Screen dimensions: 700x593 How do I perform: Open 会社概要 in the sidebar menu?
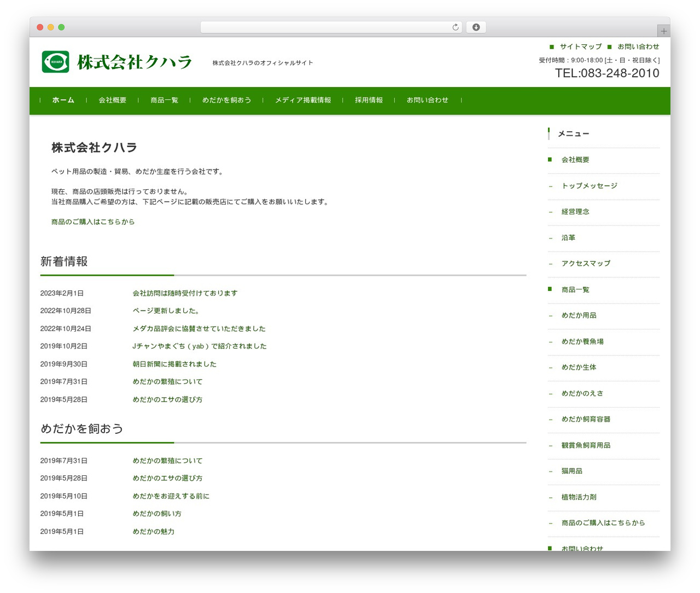pyautogui.click(x=575, y=160)
